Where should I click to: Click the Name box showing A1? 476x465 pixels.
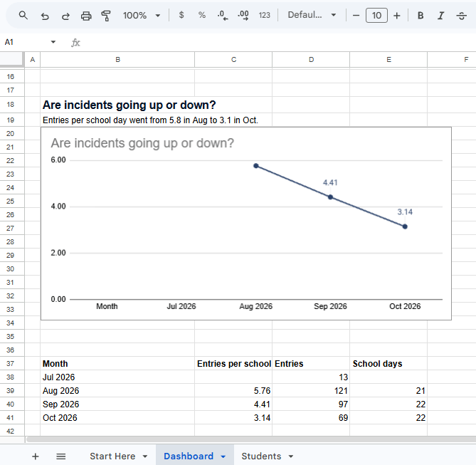(x=24, y=42)
